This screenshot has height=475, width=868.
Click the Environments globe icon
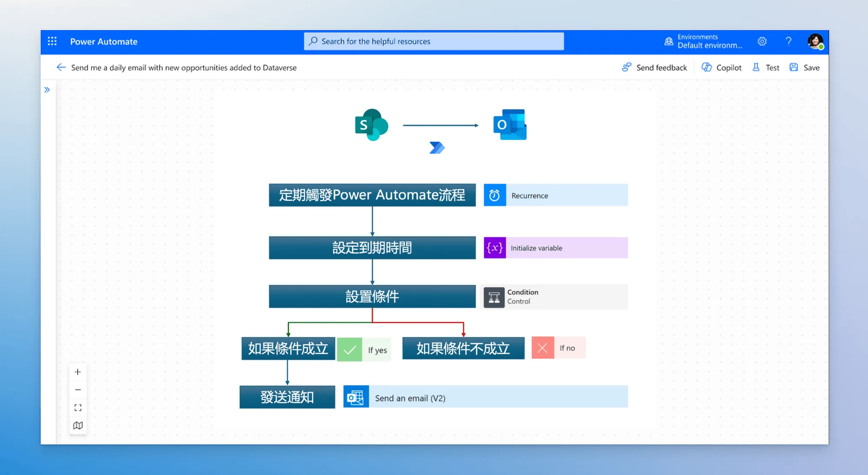point(669,42)
